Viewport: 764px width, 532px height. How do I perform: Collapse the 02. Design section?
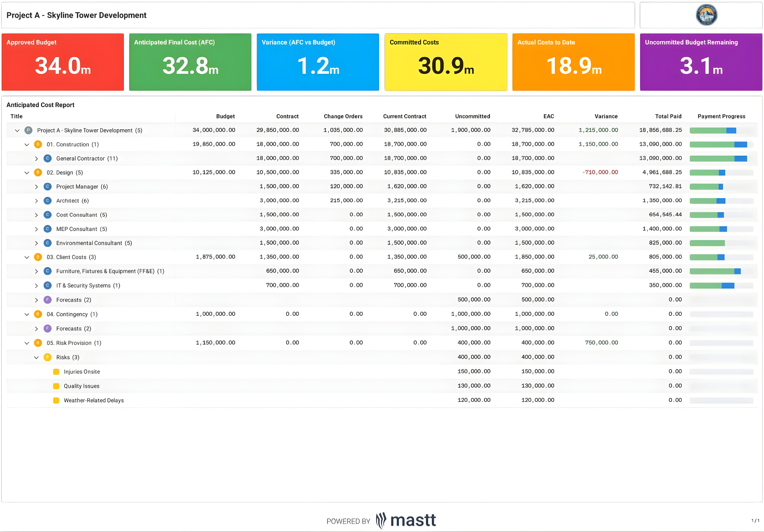[27, 172]
